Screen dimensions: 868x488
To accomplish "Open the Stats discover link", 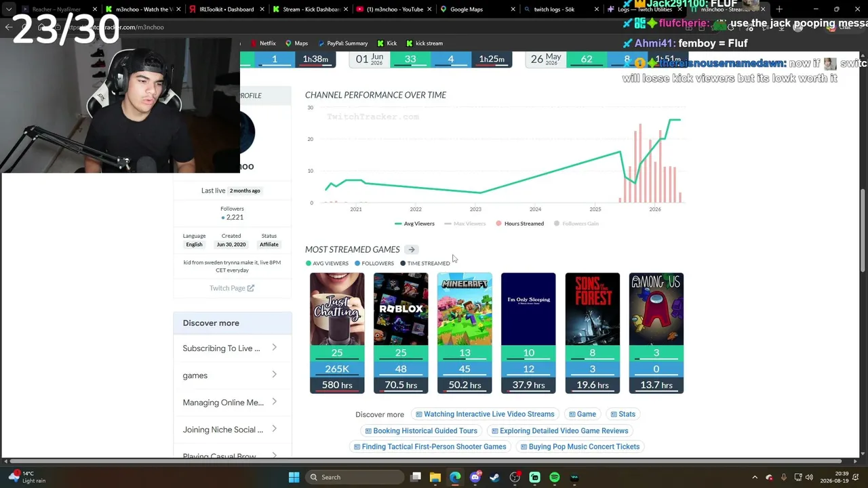I will [623, 414].
